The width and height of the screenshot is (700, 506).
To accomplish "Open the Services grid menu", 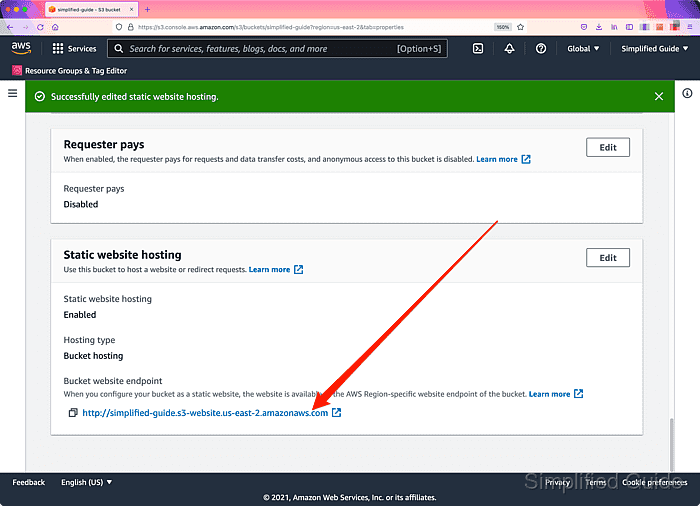I will [74, 49].
